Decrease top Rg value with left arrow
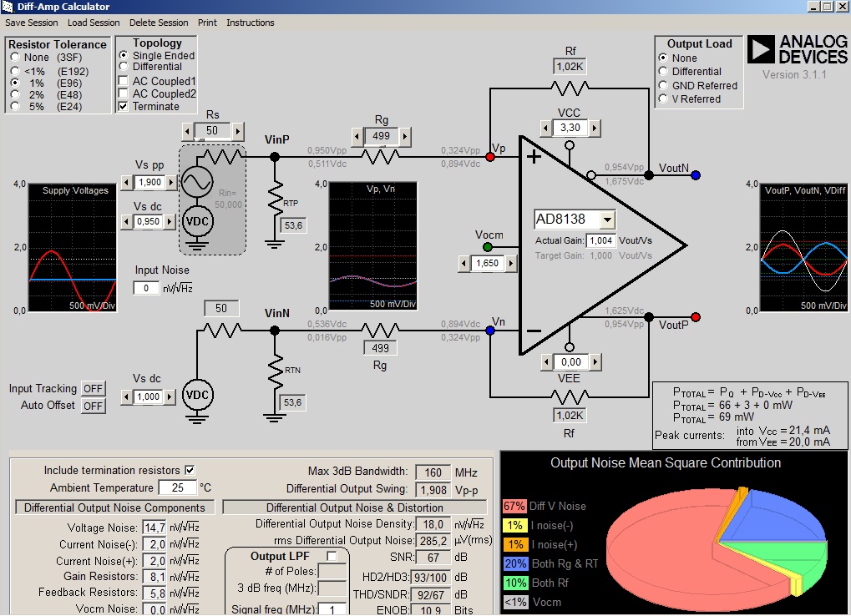The image size is (851, 616). tap(357, 136)
